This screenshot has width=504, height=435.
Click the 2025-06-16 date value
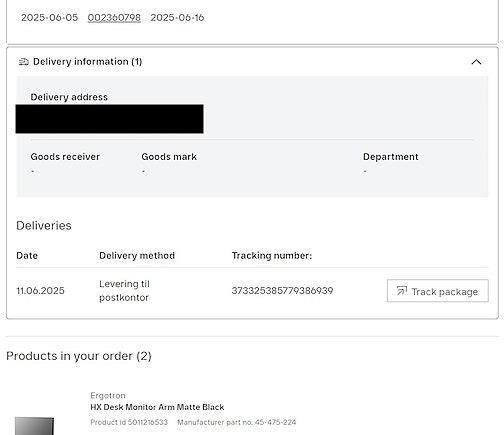click(x=177, y=18)
